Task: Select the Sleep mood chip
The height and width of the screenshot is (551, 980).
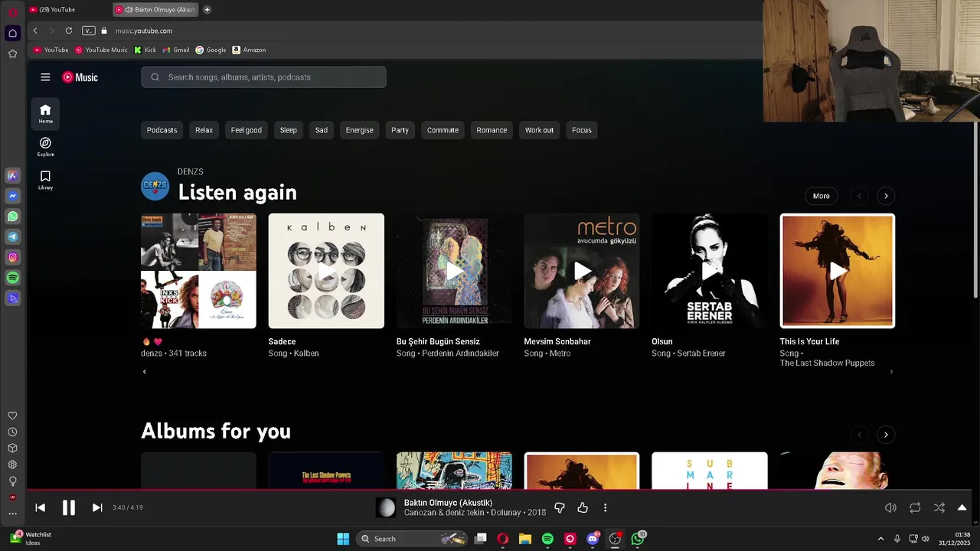Action: coord(289,130)
